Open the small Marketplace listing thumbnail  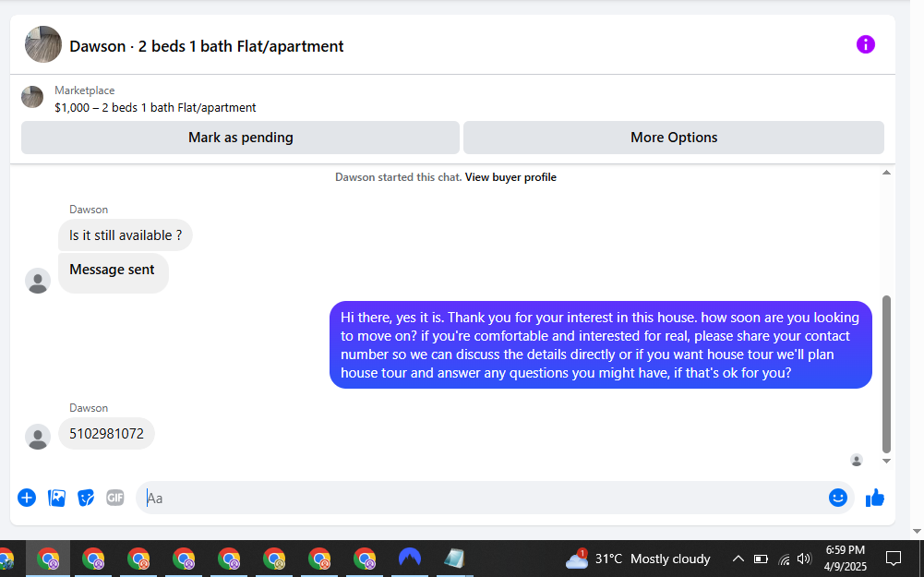32,97
